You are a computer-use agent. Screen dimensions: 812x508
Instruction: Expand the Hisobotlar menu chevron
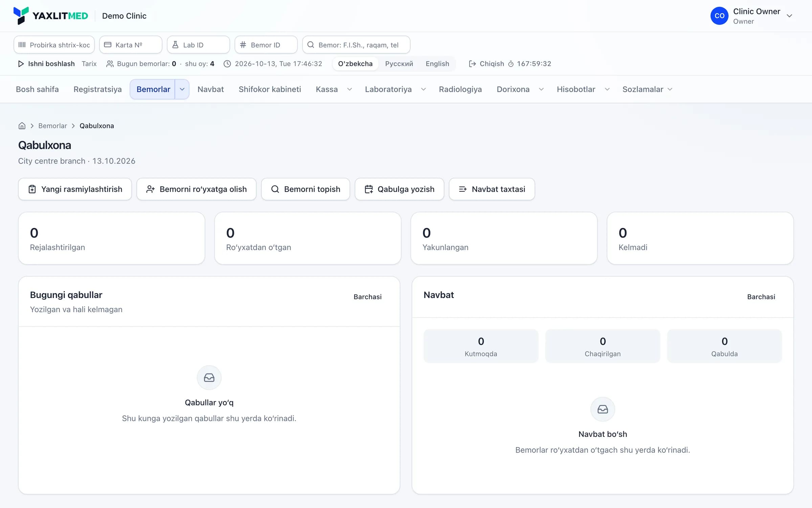(x=607, y=89)
